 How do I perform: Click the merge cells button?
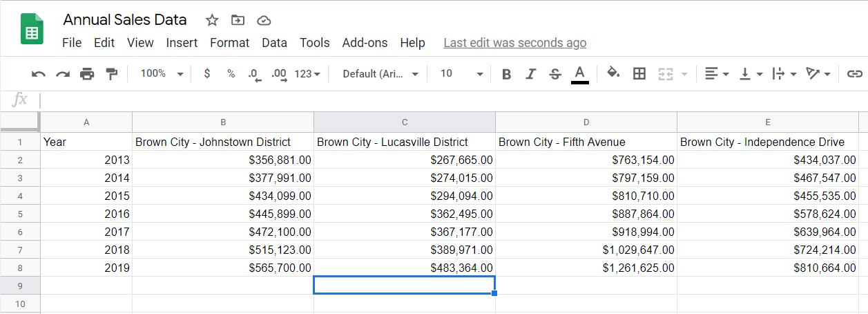click(665, 74)
